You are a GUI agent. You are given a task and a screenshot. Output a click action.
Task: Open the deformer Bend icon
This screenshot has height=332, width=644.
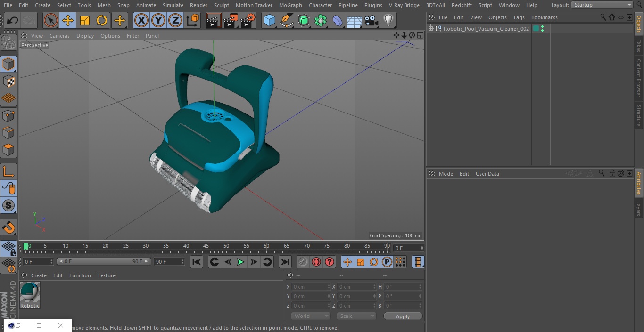(x=338, y=21)
